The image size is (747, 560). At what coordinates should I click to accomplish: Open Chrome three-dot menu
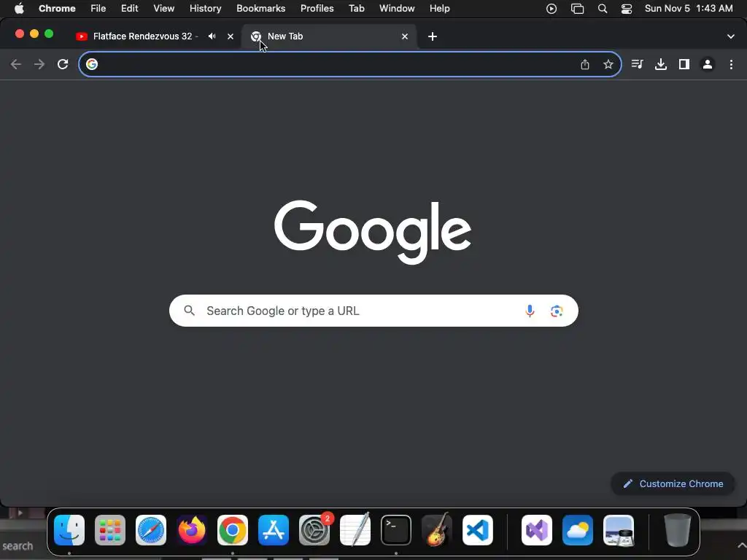point(731,64)
